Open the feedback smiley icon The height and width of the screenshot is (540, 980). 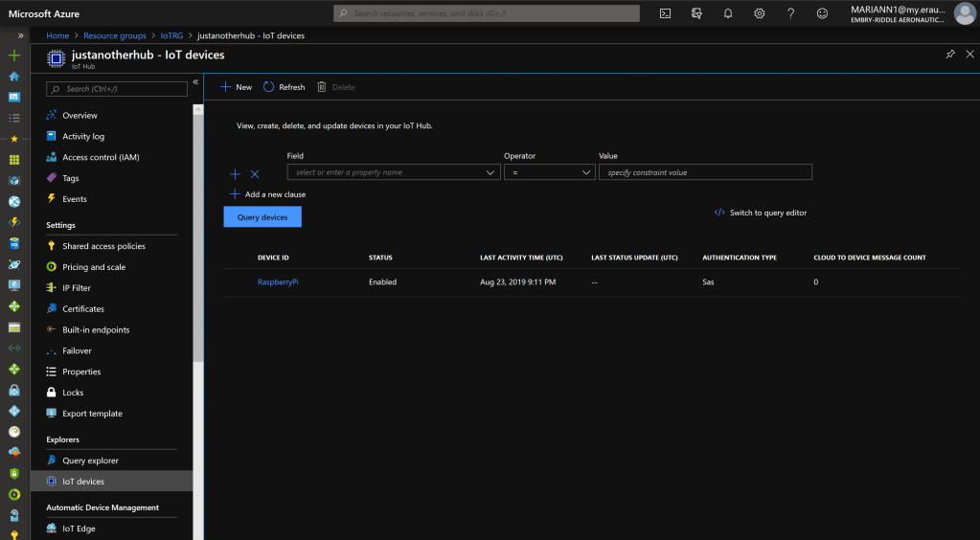coord(822,13)
